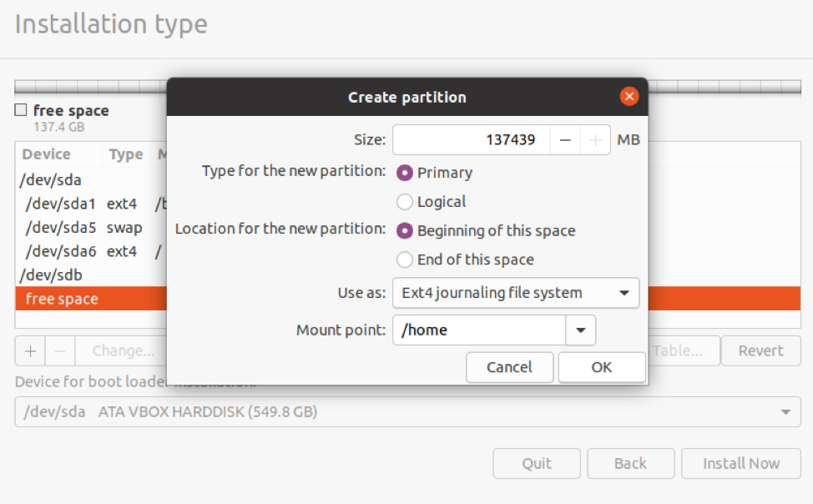Select the /dev/sda1 partition row
This screenshot has width=813, height=504.
click(x=83, y=204)
